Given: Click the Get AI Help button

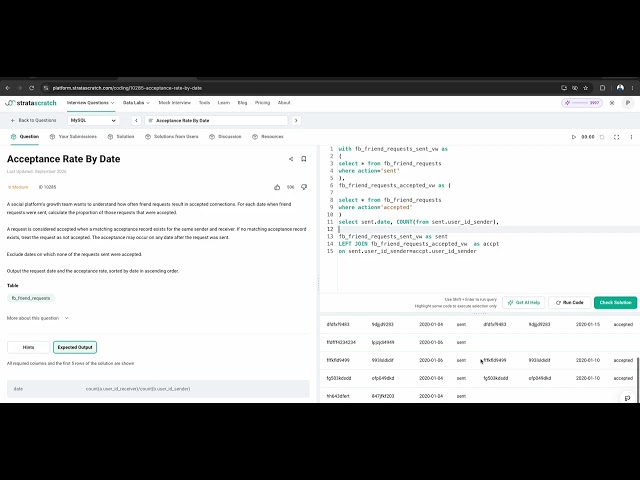Looking at the screenshot, I should tap(524, 302).
